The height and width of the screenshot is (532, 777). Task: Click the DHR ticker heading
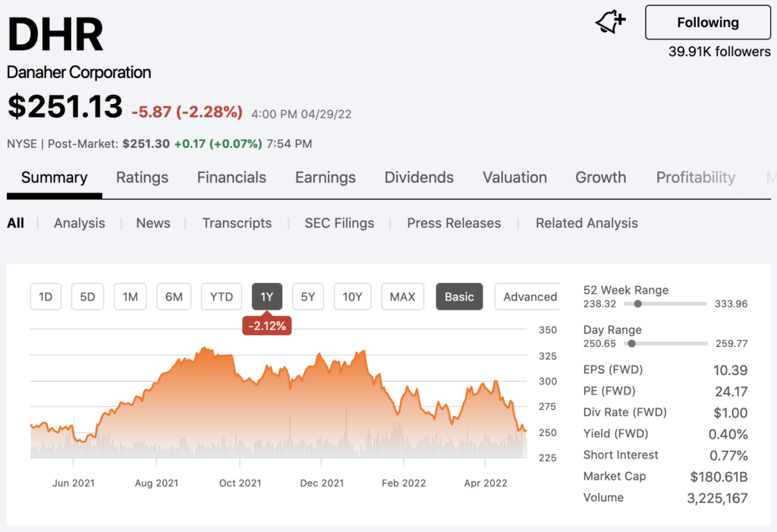coord(55,34)
